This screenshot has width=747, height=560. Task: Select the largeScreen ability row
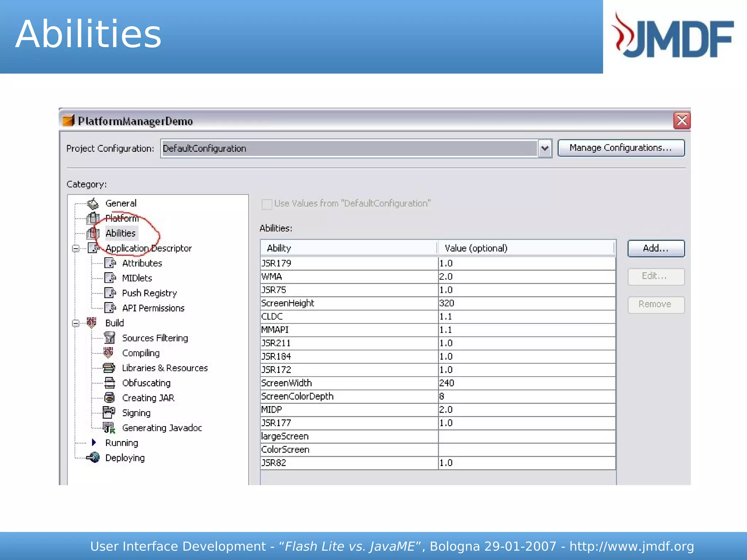[438, 436]
